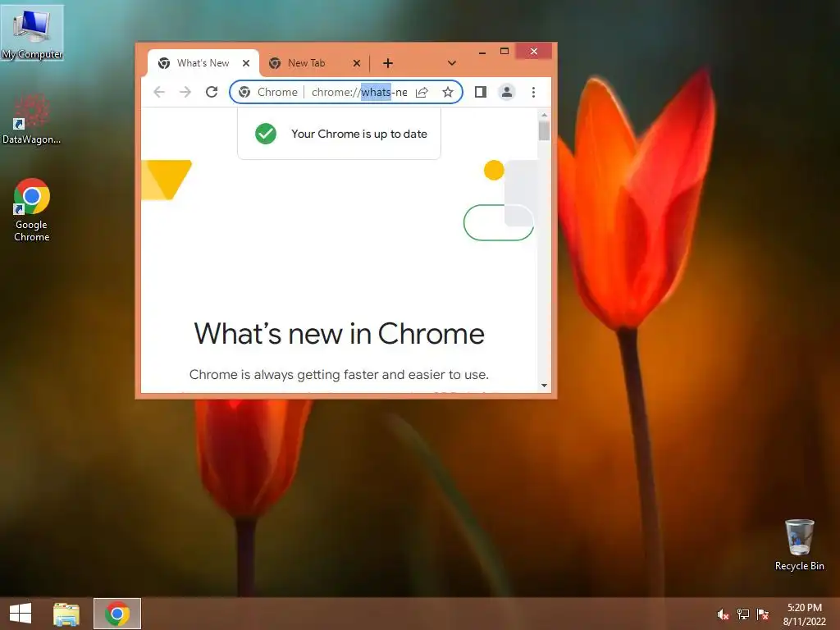Click the "What's new in Chrome" heading
The width and height of the screenshot is (840, 630).
339,334
